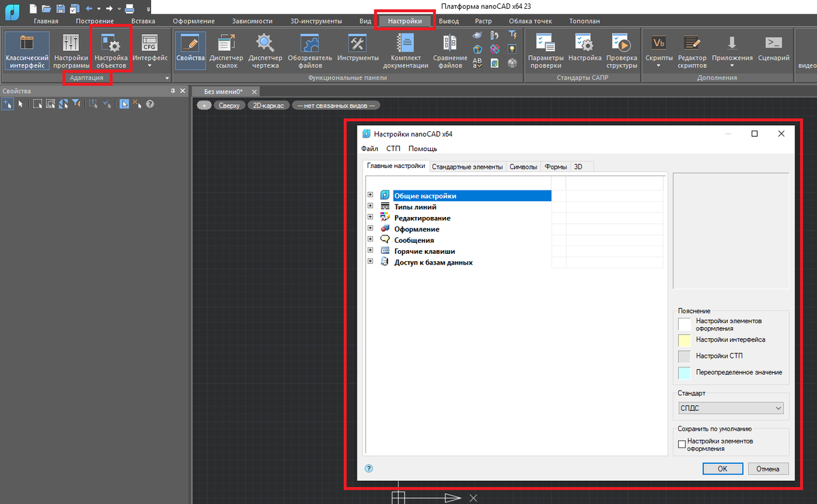The width and height of the screenshot is (817, 504).
Task: Open the Классический интерфейс ribbon button
Action: (27, 51)
